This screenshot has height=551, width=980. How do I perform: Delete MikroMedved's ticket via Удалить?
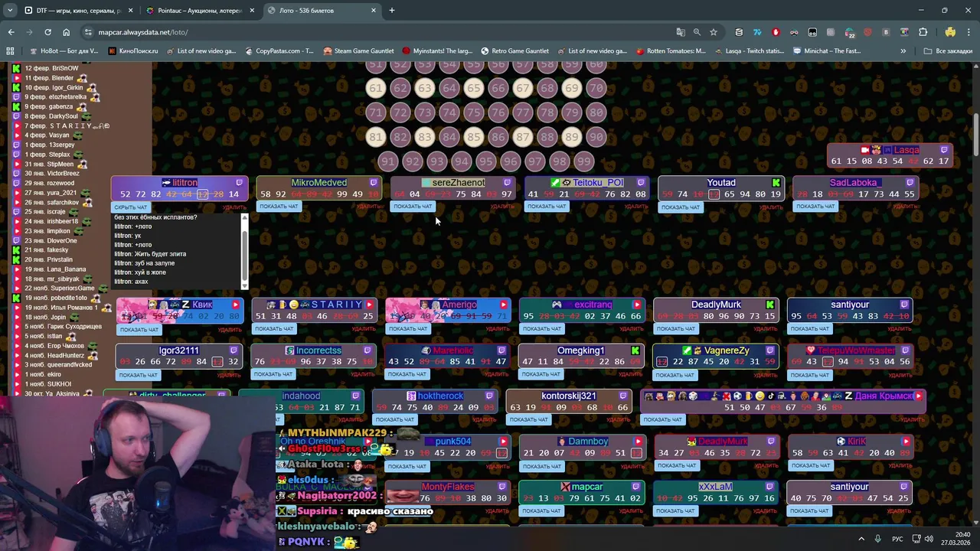coord(368,207)
